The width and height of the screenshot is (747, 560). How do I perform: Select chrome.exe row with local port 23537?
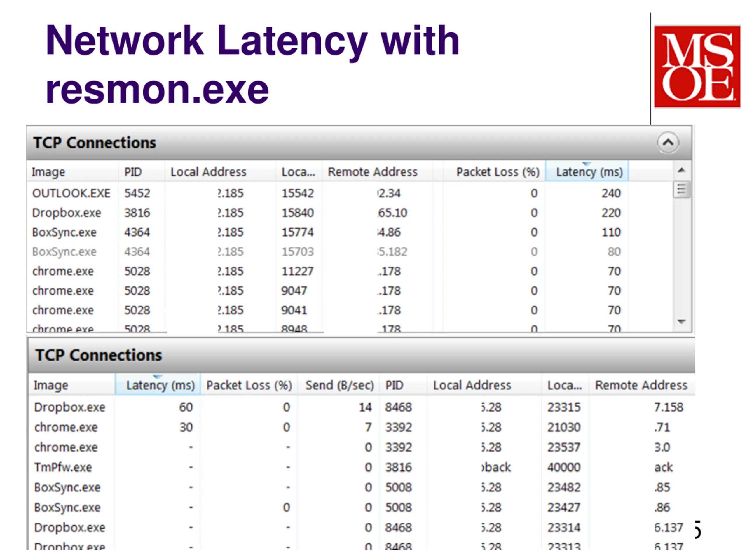362,447
